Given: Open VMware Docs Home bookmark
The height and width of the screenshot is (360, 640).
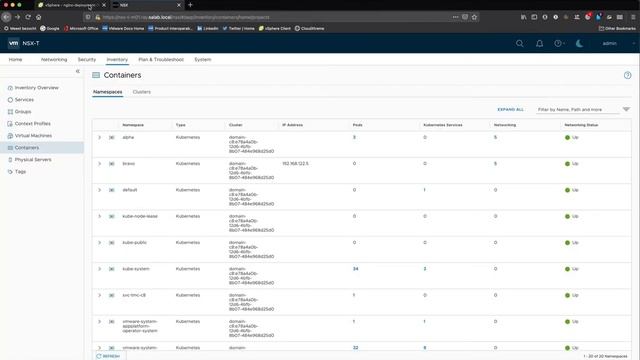Looking at the screenshot, I should click(x=123, y=29).
